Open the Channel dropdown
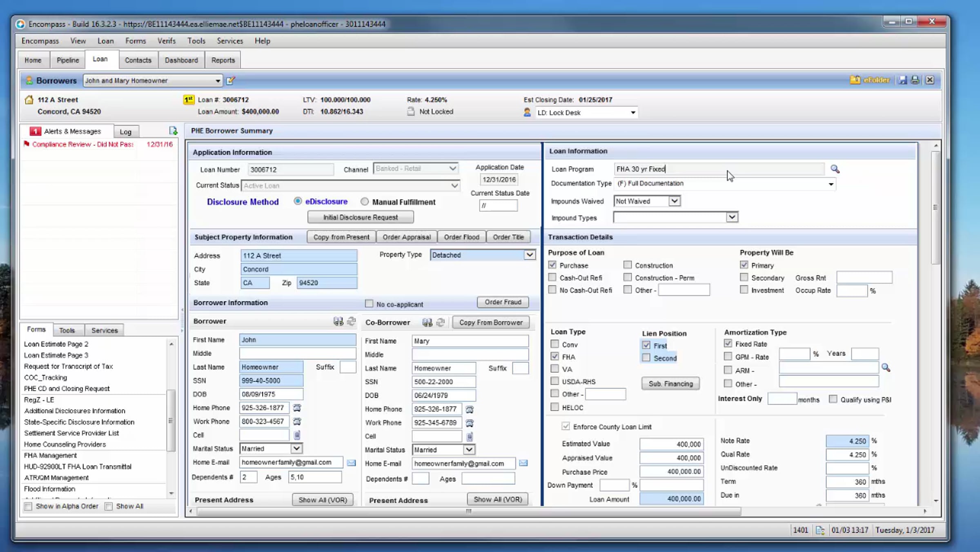This screenshot has width=980, height=552. [452, 169]
